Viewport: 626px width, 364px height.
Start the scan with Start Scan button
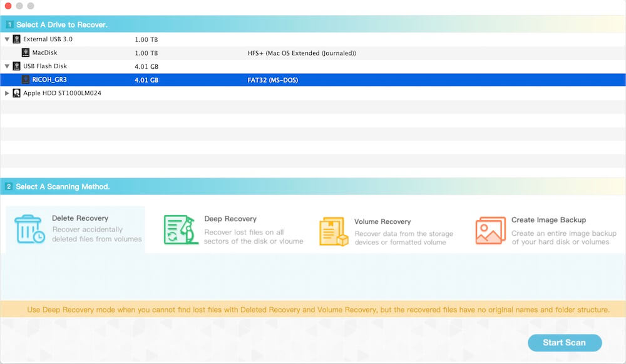565,343
